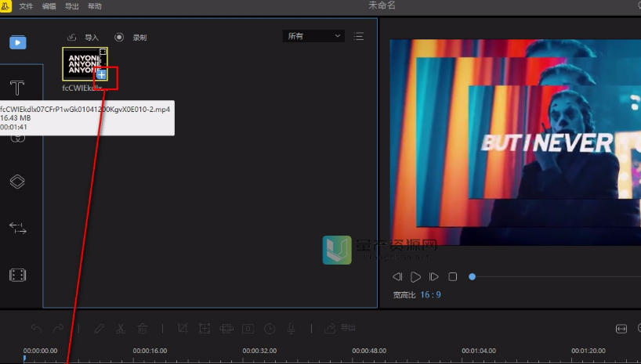Click the video preview image
Image resolution: width=641 pixels, height=364 pixels.
pos(515,142)
